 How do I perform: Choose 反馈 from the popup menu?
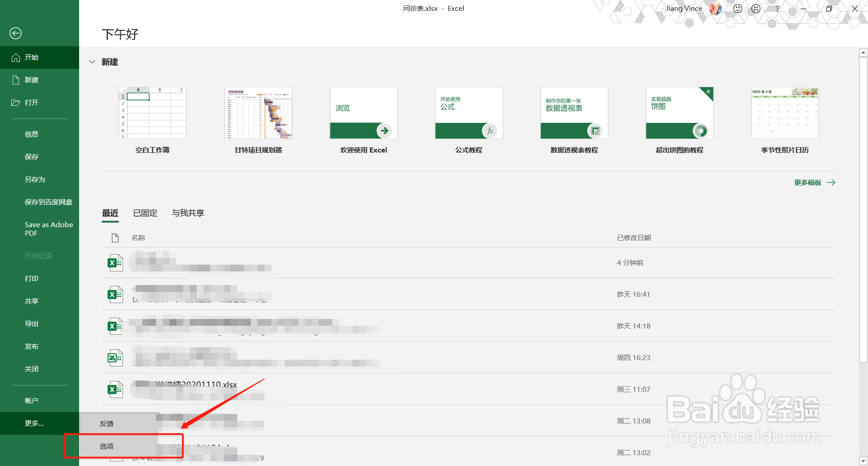[118, 424]
